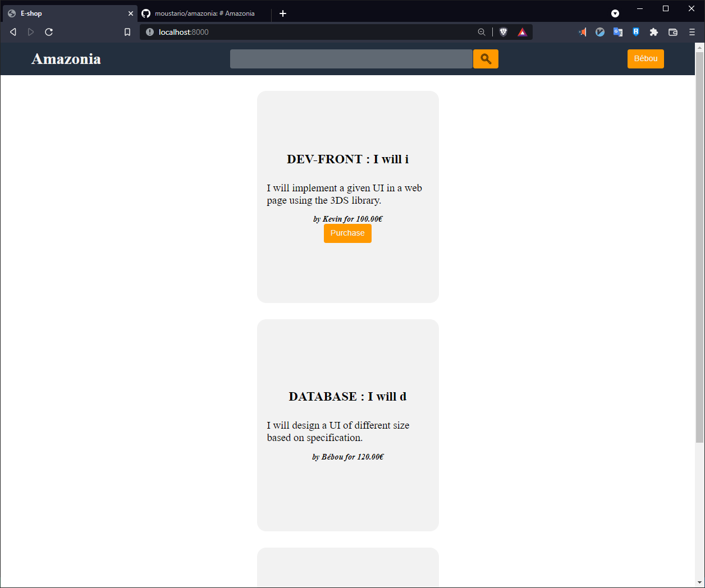Open Brave Rewards triangle icon
The width and height of the screenshot is (705, 588).
(x=522, y=32)
